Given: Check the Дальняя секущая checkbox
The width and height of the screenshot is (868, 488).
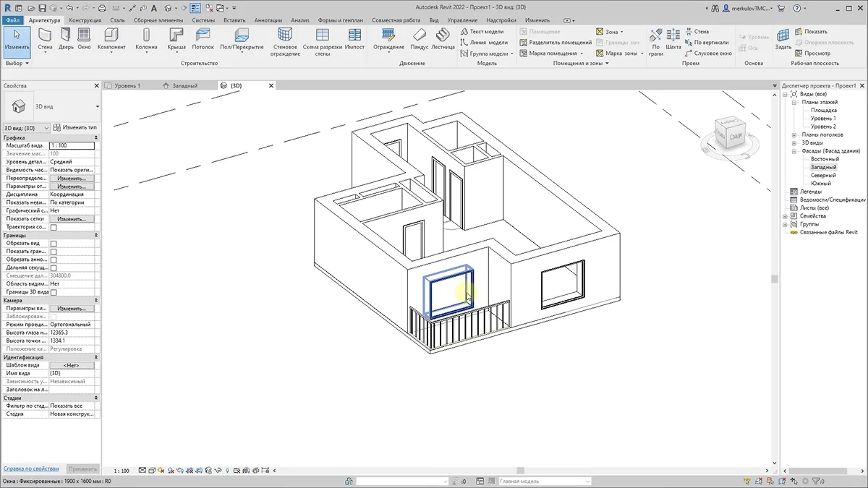Looking at the screenshot, I should coord(54,268).
